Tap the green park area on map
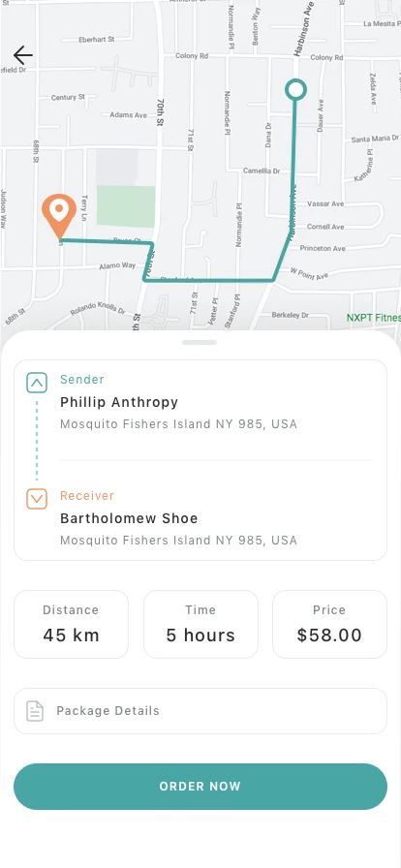 [x=126, y=206]
